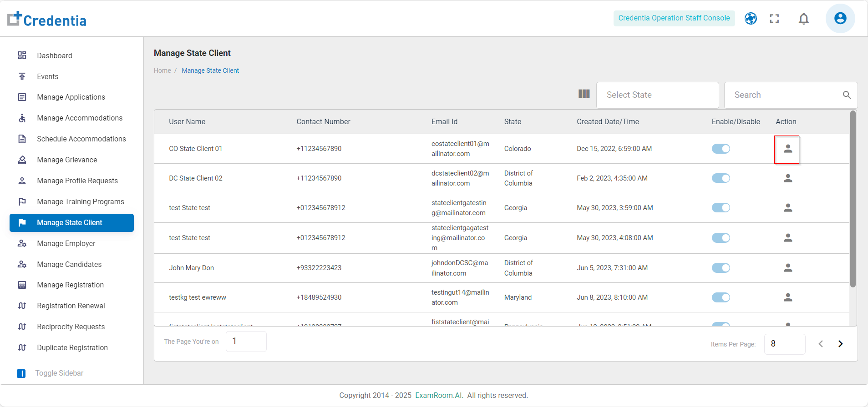This screenshot has height=407, width=868.
Task: Open Events in sidebar
Action: (x=71, y=76)
